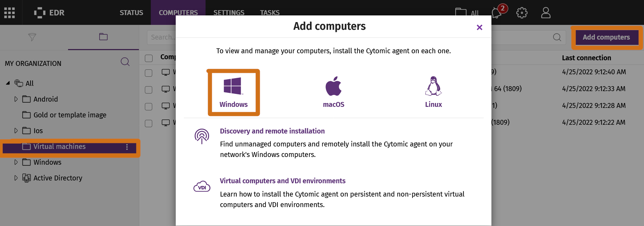Click the search magnifier in computer list
The image size is (644, 226).
pyautogui.click(x=557, y=37)
